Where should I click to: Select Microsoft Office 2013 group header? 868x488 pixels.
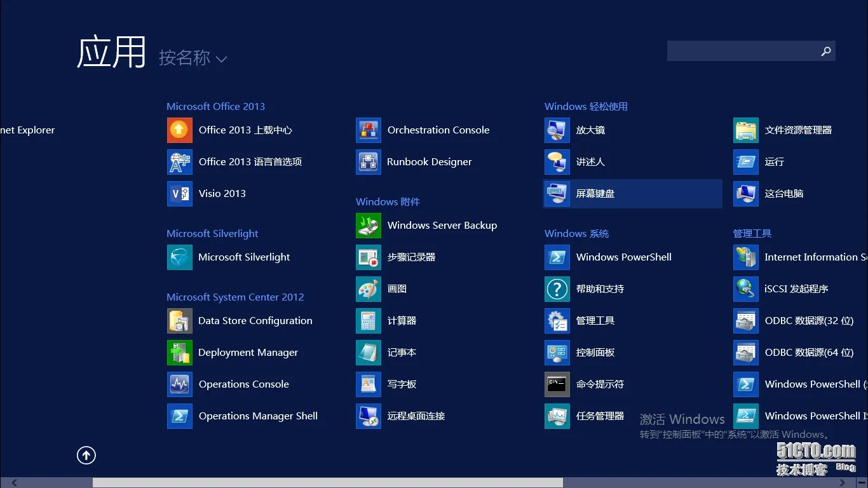point(216,107)
